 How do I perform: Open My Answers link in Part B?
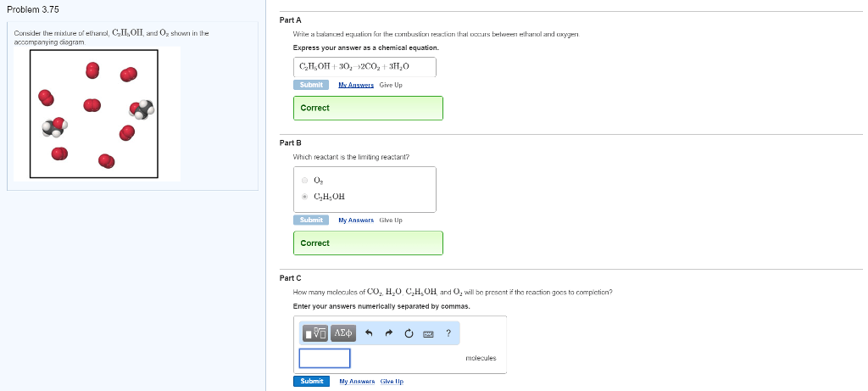(x=356, y=221)
